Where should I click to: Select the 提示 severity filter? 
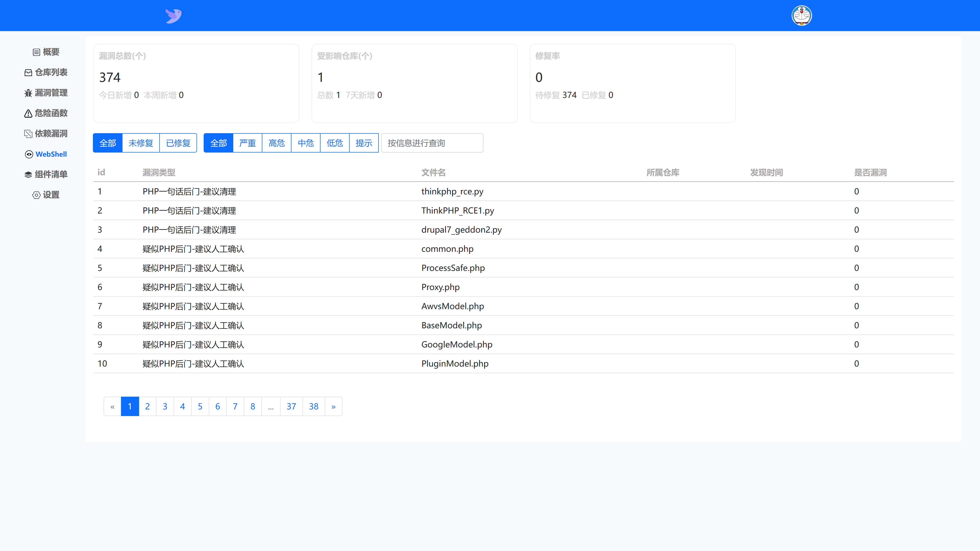coord(364,143)
